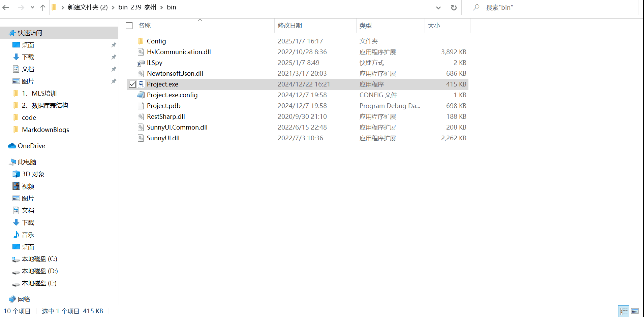Open 本地磁盘 (E:) drive
This screenshot has height=317, width=644.
[39, 283]
